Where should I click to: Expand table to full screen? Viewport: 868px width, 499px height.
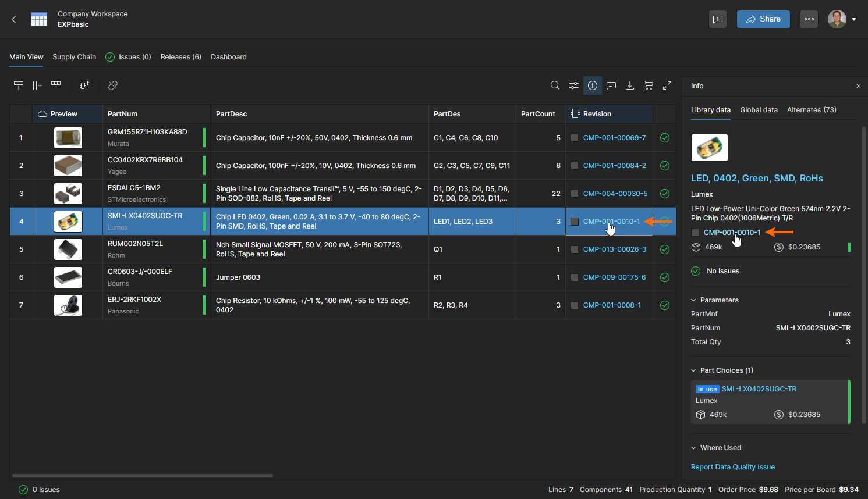coord(667,85)
